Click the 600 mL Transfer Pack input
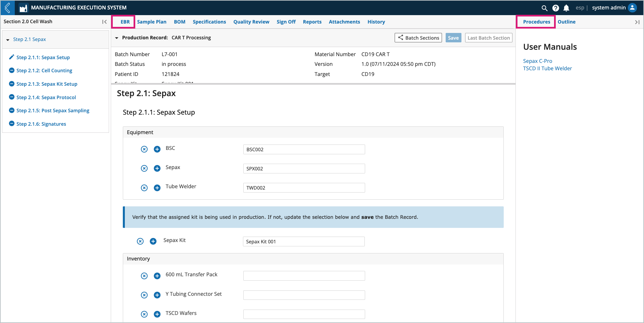Viewport: 644px width, 323px height. tap(304, 276)
